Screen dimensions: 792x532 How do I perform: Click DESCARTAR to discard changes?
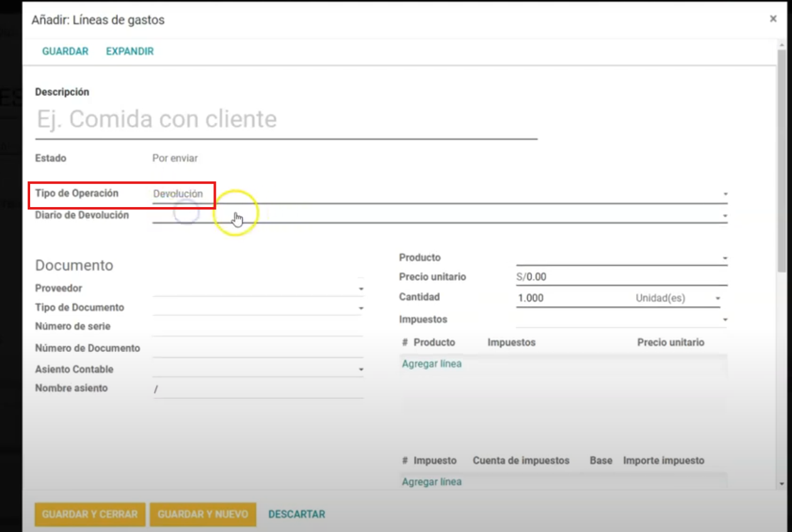click(297, 514)
